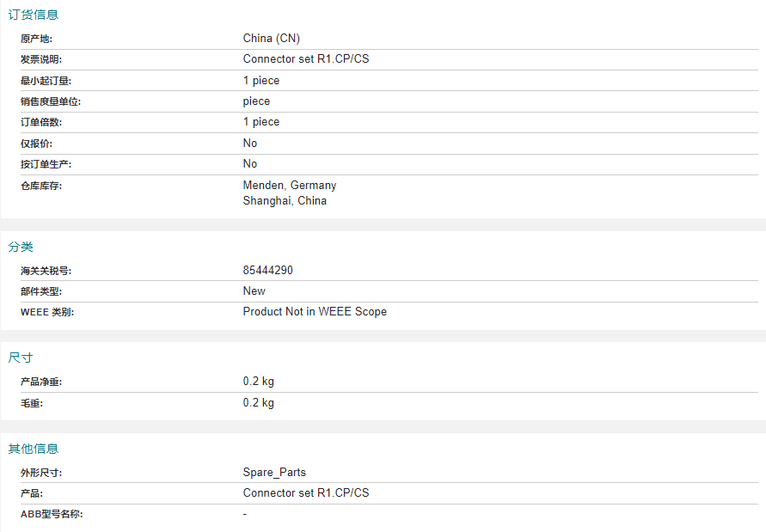Click the customs tariff number 85444290

point(267,270)
